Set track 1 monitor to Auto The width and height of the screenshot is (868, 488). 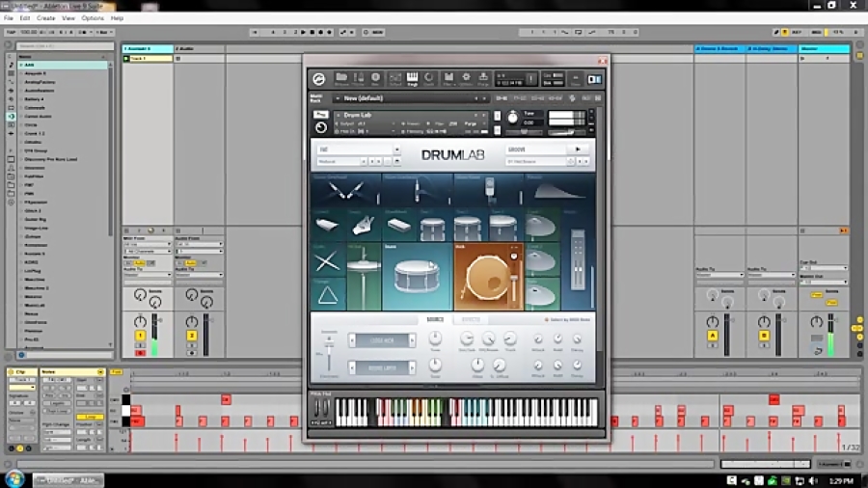[x=140, y=263]
